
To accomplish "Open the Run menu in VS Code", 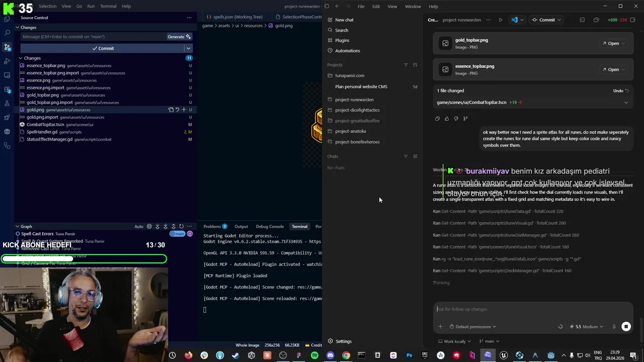I will pyautogui.click(x=91, y=6).
